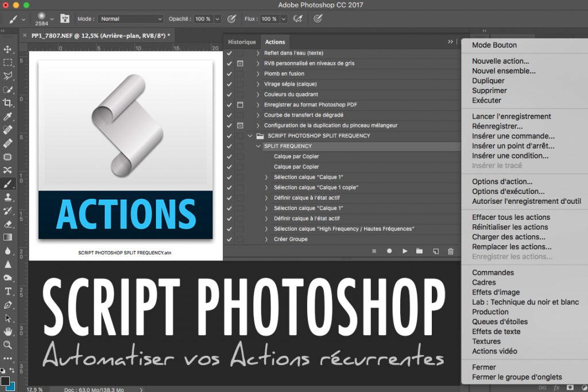Select the Crop tool
This screenshot has height=392, width=588.
[7, 103]
